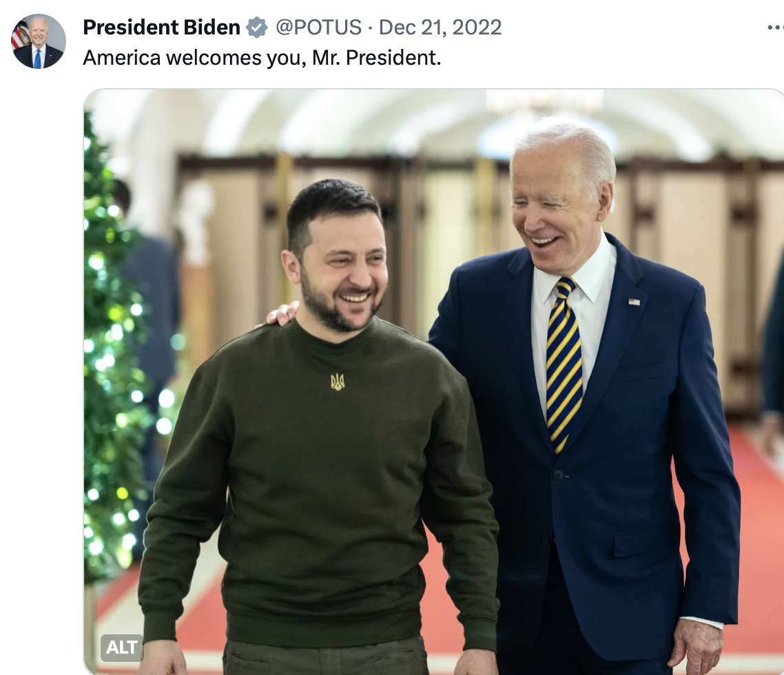
Task: Open the more options ellipsis menu
Action: 776,28
